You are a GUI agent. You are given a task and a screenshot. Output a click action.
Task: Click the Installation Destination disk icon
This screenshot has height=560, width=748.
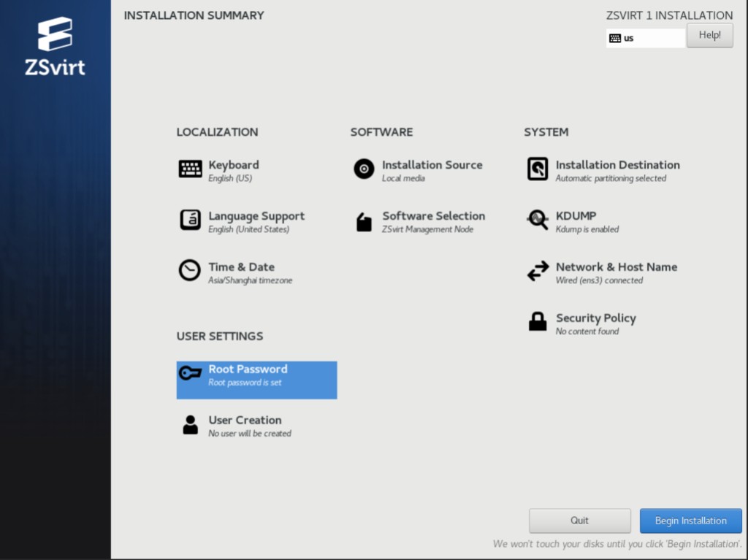coord(538,169)
